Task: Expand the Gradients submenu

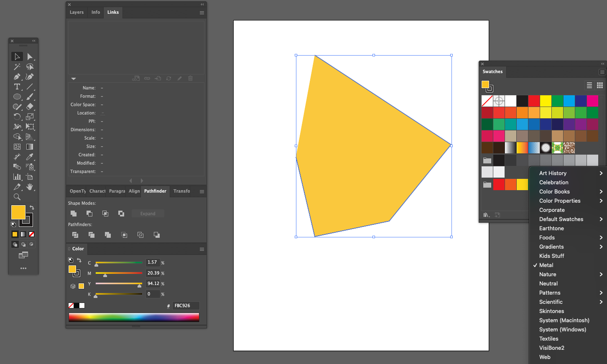Action: (x=551, y=247)
